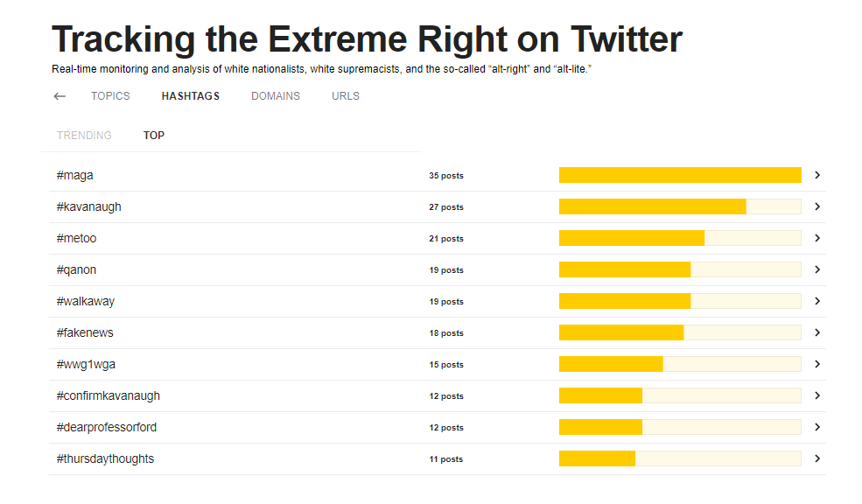Click chevron next to #wwg1wga
This screenshot has width=862, height=504.
tap(817, 364)
